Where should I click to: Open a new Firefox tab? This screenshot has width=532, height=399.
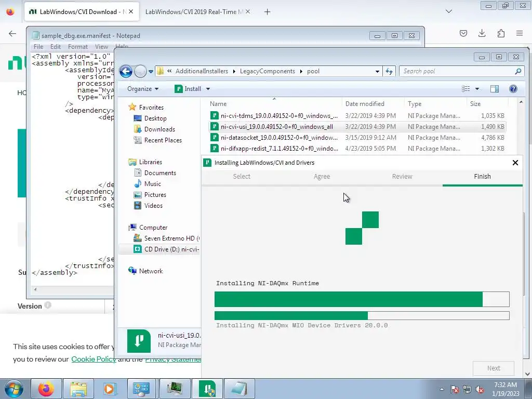268,12
